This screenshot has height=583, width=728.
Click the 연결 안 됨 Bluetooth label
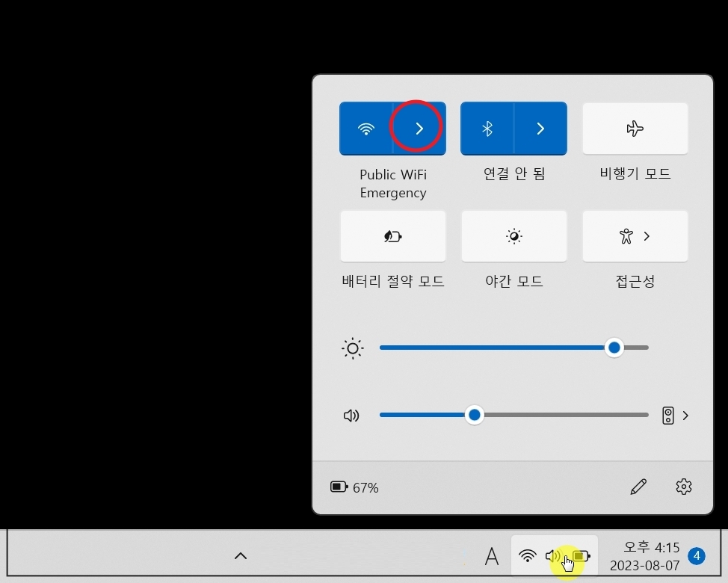point(514,173)
